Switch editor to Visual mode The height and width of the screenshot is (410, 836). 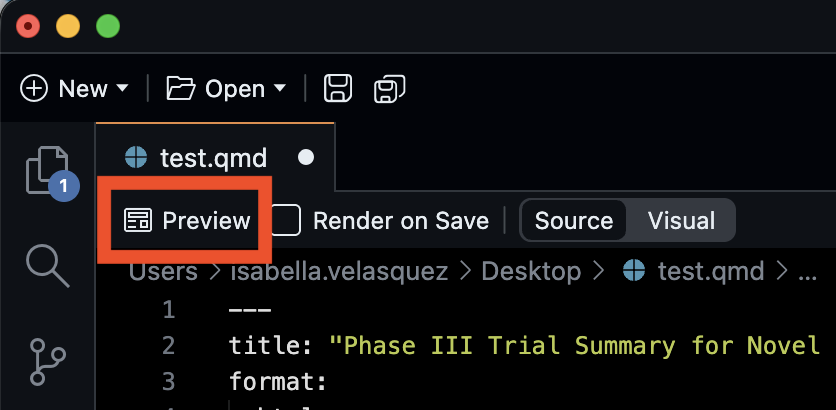coord(681,221)
